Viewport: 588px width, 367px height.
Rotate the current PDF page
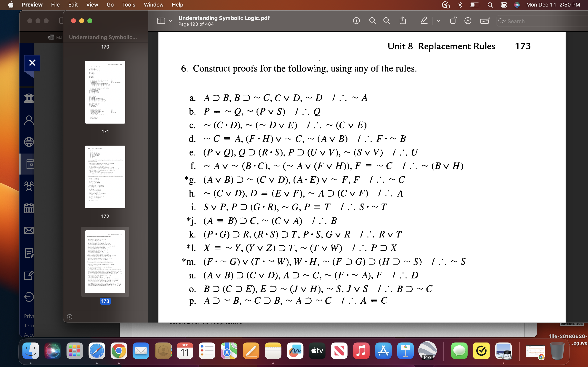pyautogui.click(x=453, y=21)
